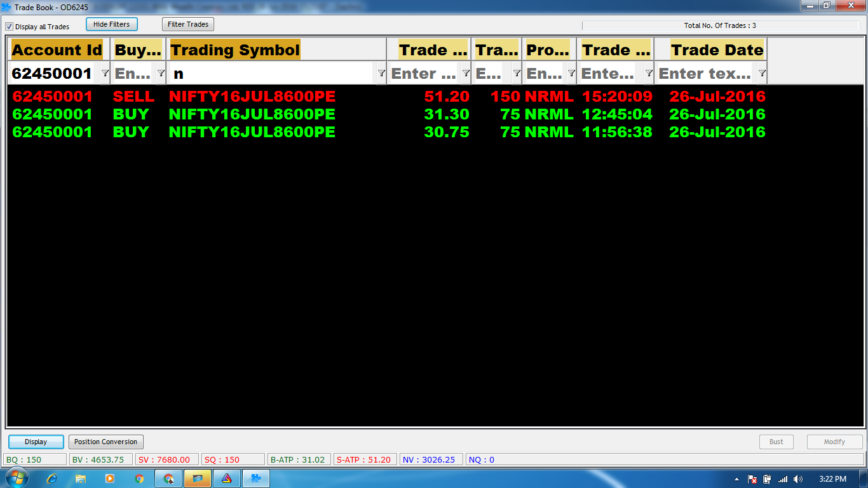The width and height of the screenshot is (868, 488).
Task: Click the Total No. Of Trades : 3 label
Action: (x=720, y=26)
